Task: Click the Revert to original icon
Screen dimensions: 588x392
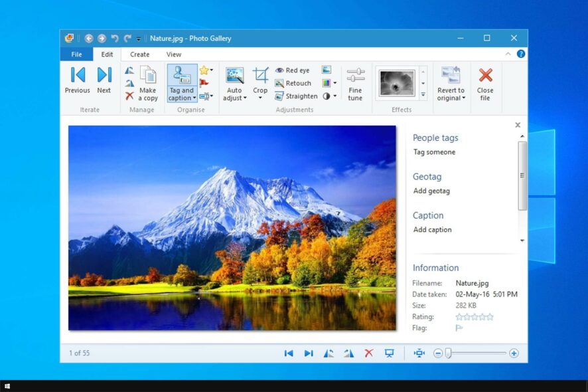Action: (x=451, y=75)
